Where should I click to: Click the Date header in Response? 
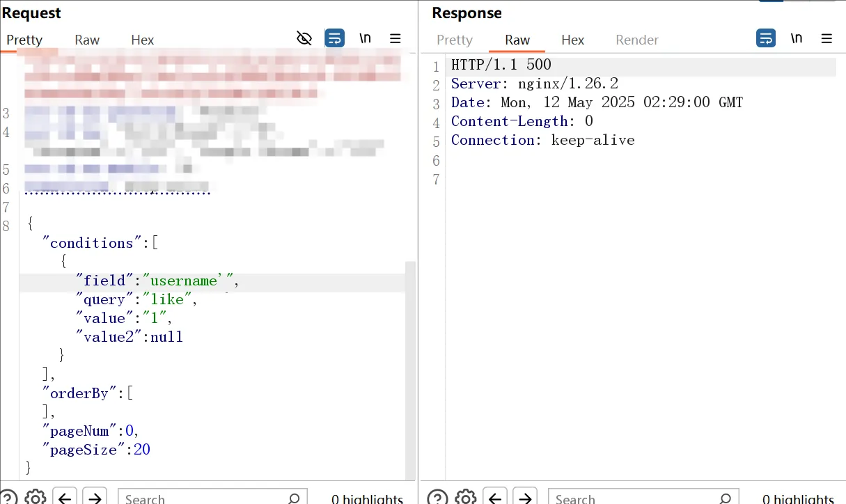597,102
